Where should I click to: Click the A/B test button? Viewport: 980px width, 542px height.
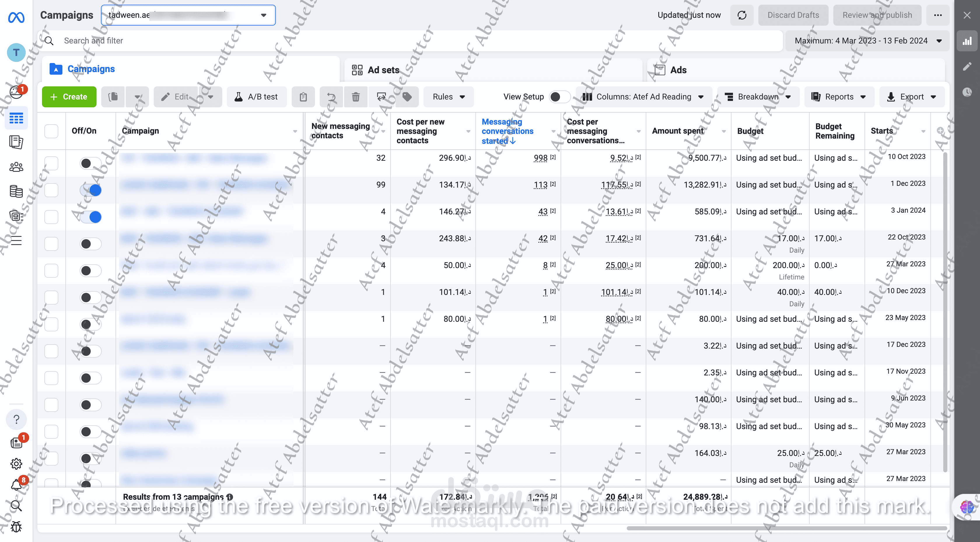(257, 97)
